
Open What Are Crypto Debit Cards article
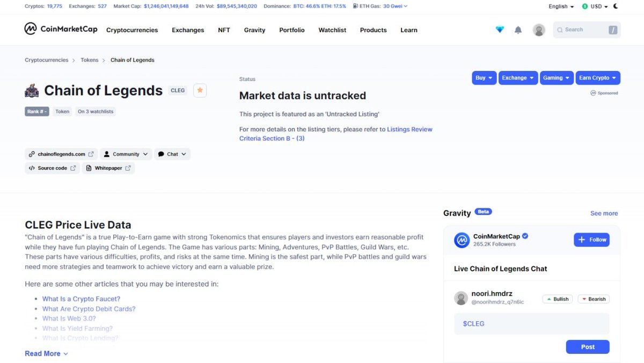tap(89, 309)
